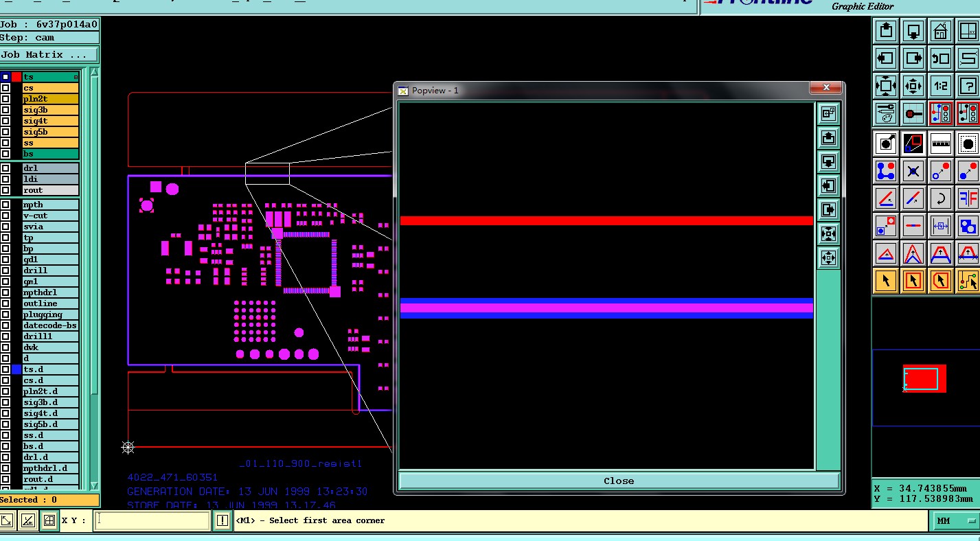Click the zoom in icon in Popview window
The image size is (980, 541).
pyautogui.click(x=828, y=234)
